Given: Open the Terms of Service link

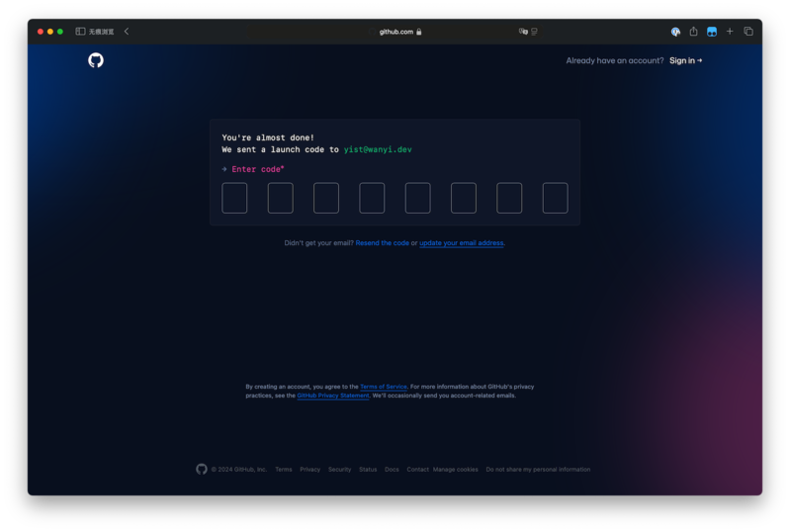Looking at the screenshot, I should (383, 387).
